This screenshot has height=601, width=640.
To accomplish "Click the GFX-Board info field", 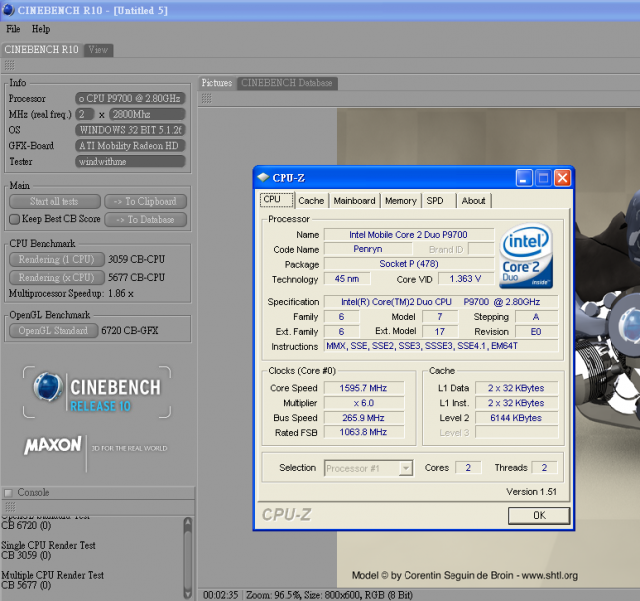I will click(x=130, y=146).
